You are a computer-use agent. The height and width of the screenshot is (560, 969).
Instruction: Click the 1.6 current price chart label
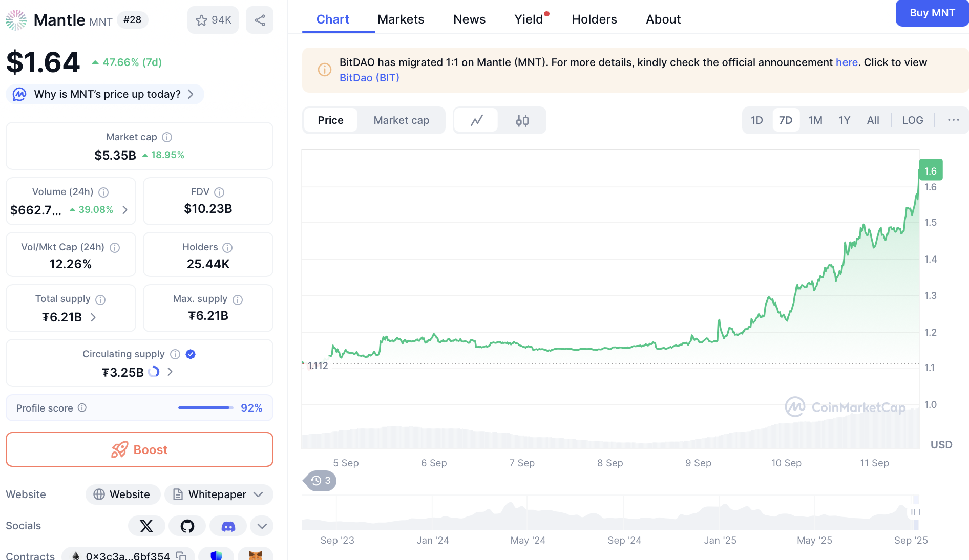[931, 171]
